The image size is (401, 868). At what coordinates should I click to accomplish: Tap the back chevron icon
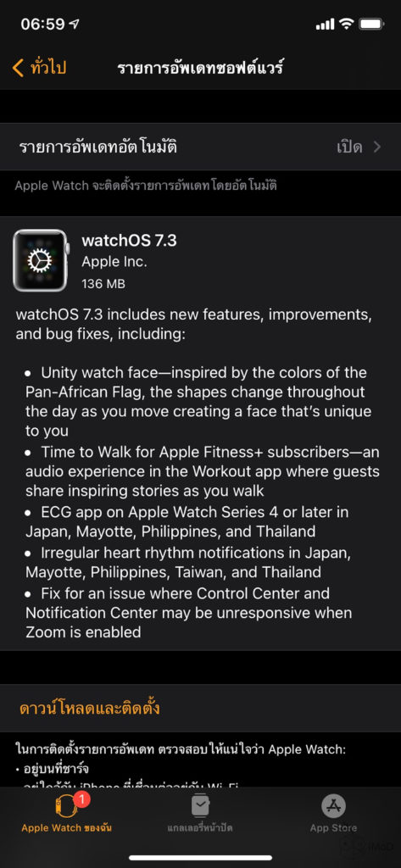coord(18,69)
